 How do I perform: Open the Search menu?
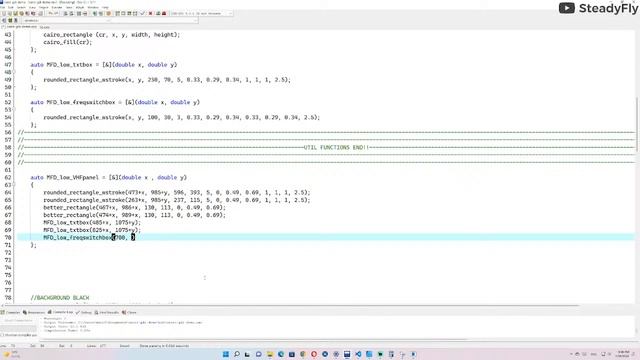click(x=20, y=7)
